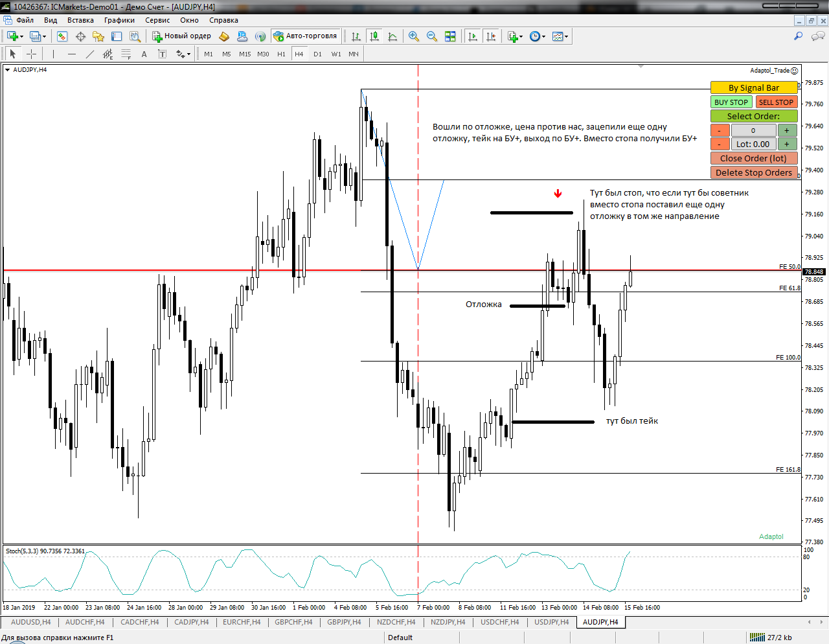Select the text tool A
Viewport: 829px width, 644px height.
point(144,54)
